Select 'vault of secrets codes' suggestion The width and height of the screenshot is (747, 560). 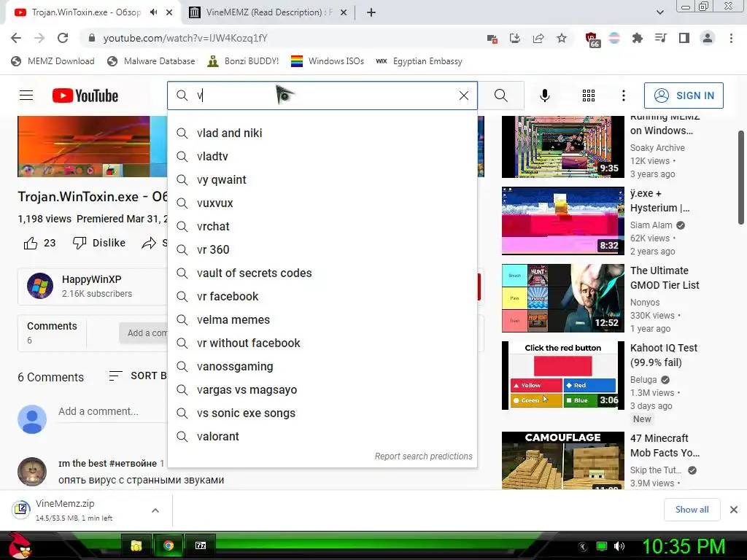(322, 273)
